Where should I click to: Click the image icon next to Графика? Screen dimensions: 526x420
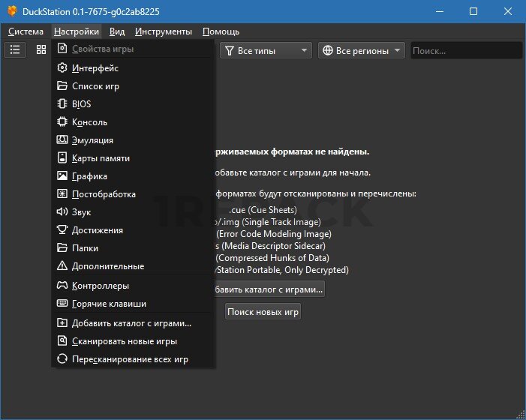(62, 176)
